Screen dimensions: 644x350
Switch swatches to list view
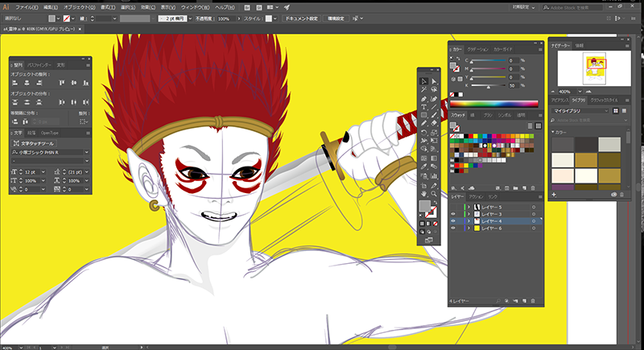coord(530,126)
